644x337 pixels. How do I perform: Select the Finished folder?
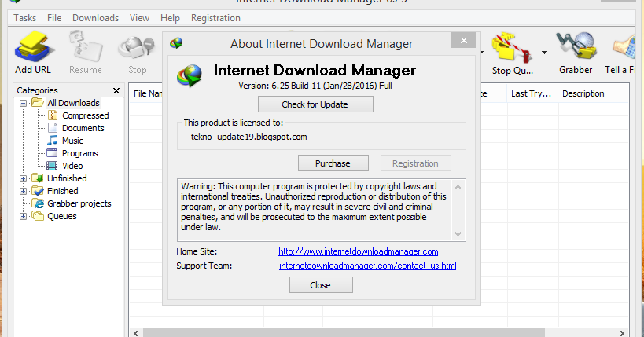pos(62,191)
